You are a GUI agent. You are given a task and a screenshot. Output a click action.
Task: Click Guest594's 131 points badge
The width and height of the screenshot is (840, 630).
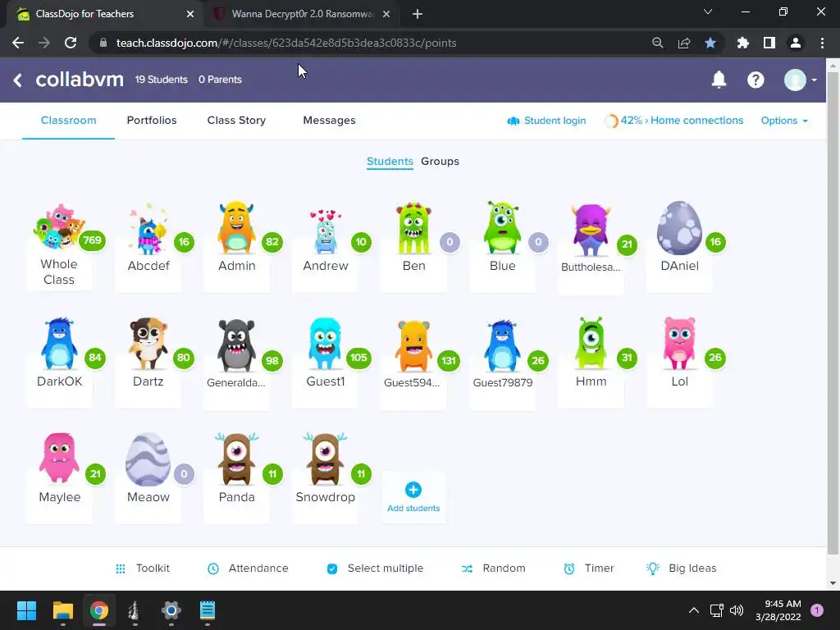pos(449,361)
